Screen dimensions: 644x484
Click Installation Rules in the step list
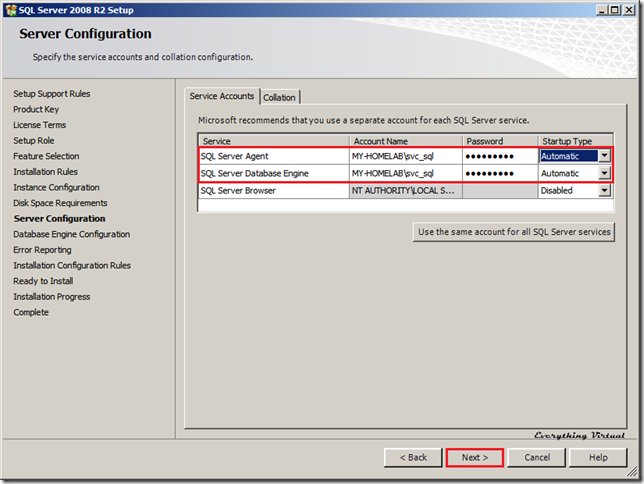(46, 172)
